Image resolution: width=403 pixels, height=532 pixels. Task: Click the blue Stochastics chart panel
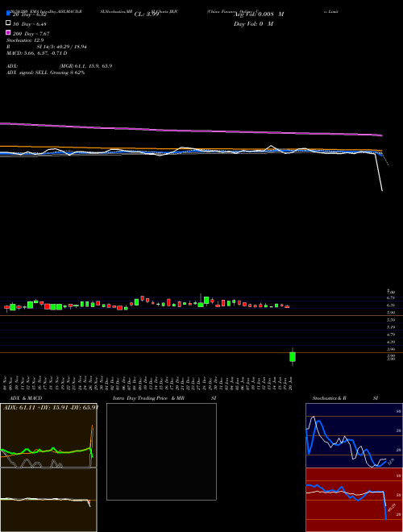coord(354,435)
